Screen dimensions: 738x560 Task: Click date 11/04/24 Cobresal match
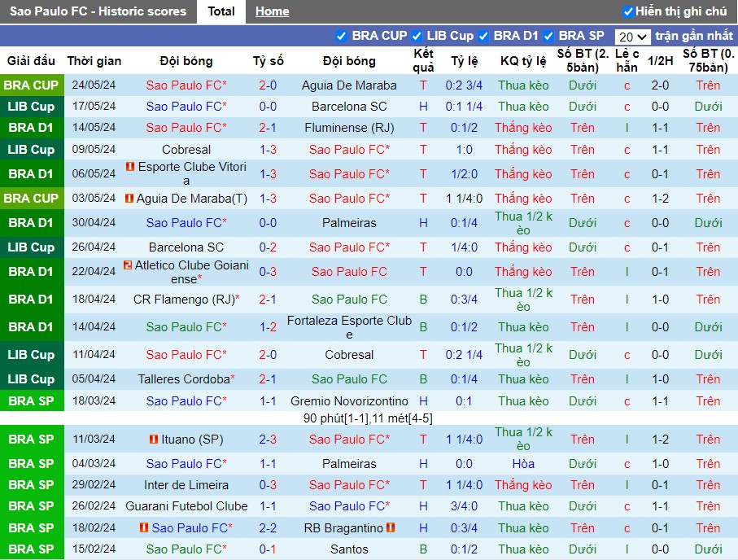coord(94,354)
